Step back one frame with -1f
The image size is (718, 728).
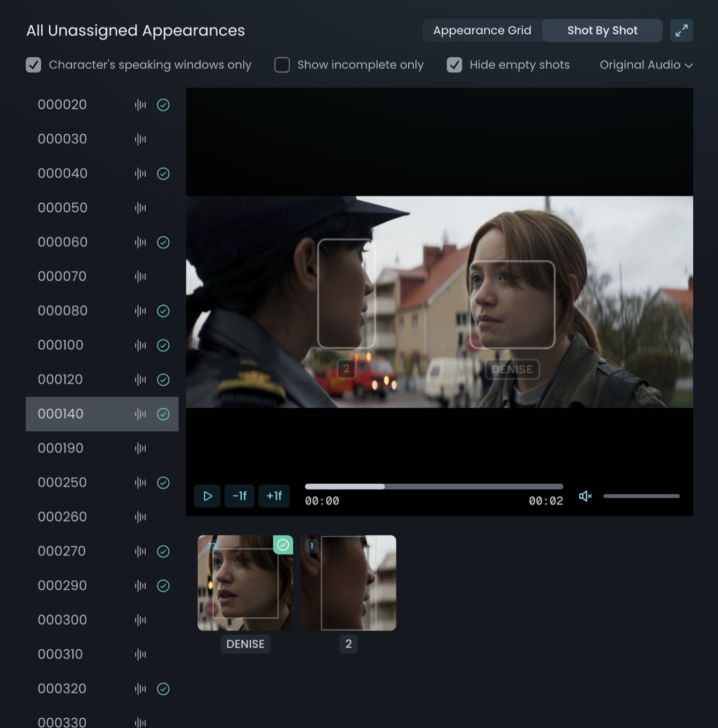click(240, 496)
